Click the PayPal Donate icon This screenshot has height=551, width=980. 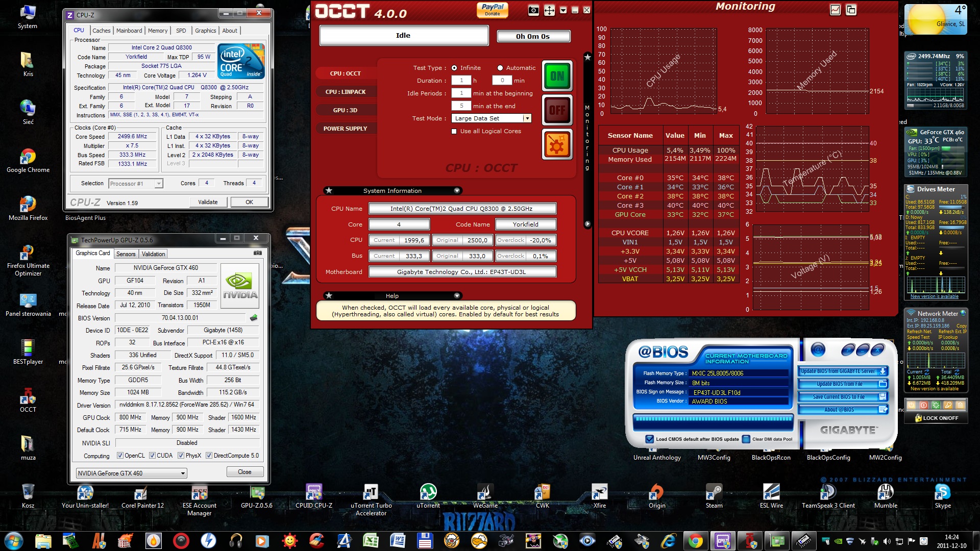click(x=492, y=9)
